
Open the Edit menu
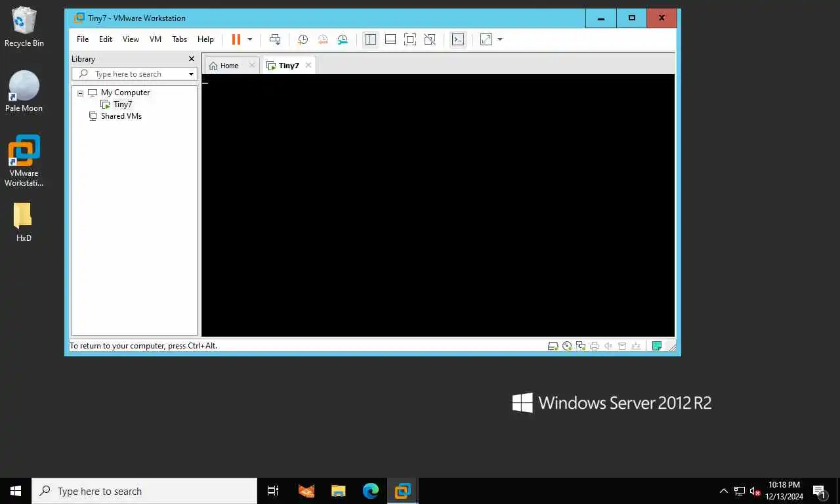[106, 39]
